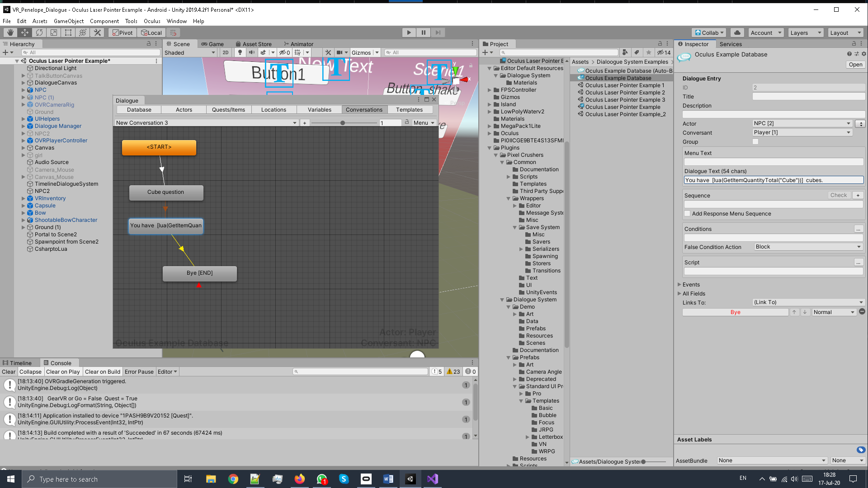Maximize the Dialogue editor window

point(426,99)
